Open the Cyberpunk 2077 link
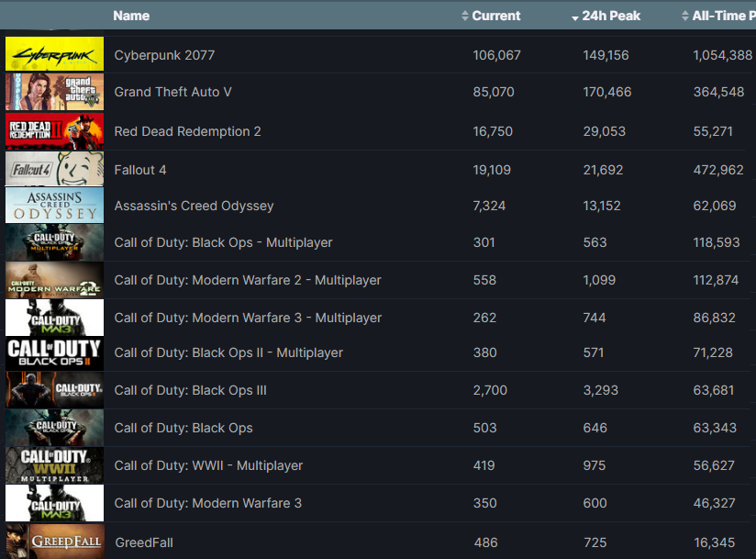This screenshot has width=756, height=559. coord(164,55)
